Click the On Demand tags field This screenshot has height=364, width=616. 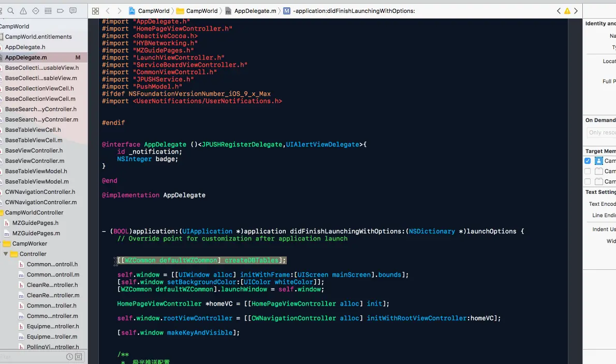(601, 132)
